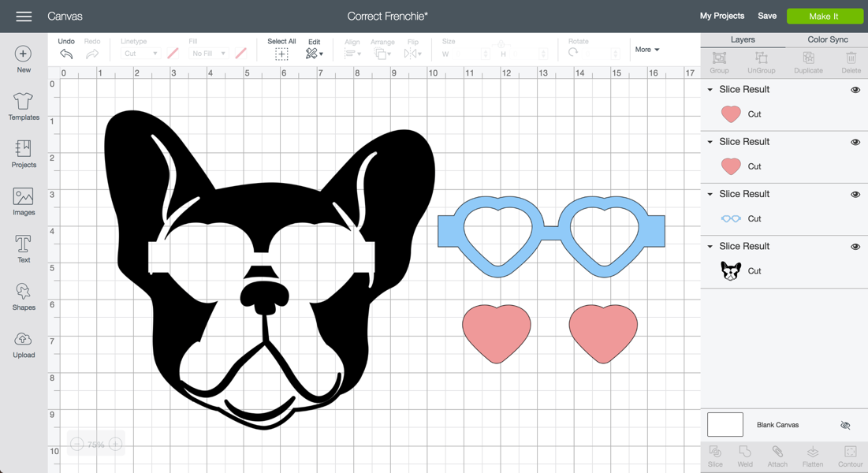Screen dimensions: 868x473
Task: Hide the sunglasses Slice Result layer
Action: pos(855,195)
